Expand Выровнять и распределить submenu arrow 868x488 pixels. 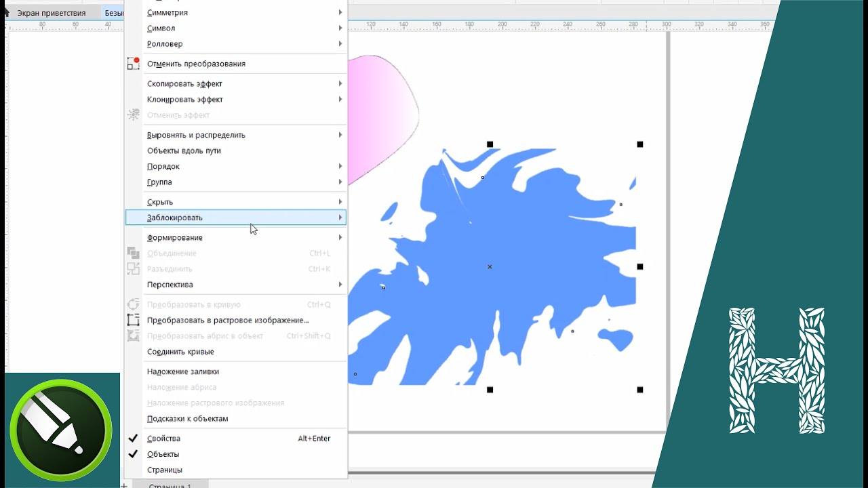click(x=340, y=135)
